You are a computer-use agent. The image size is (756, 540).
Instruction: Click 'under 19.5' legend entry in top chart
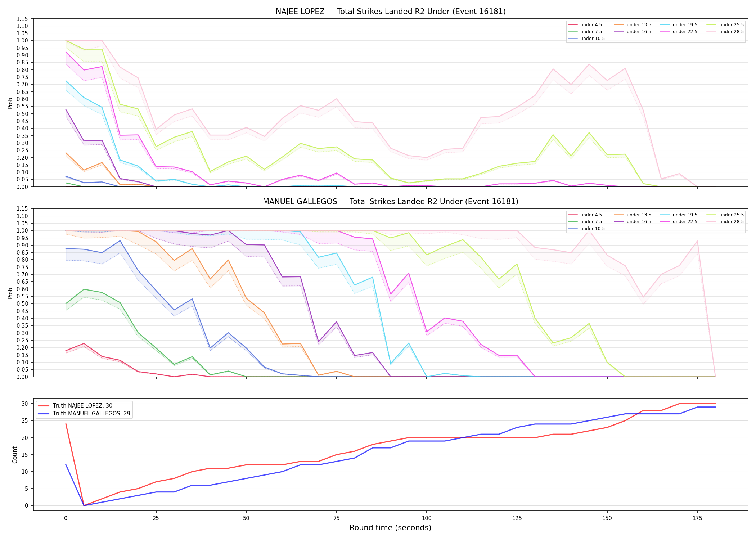click(679, 25)
